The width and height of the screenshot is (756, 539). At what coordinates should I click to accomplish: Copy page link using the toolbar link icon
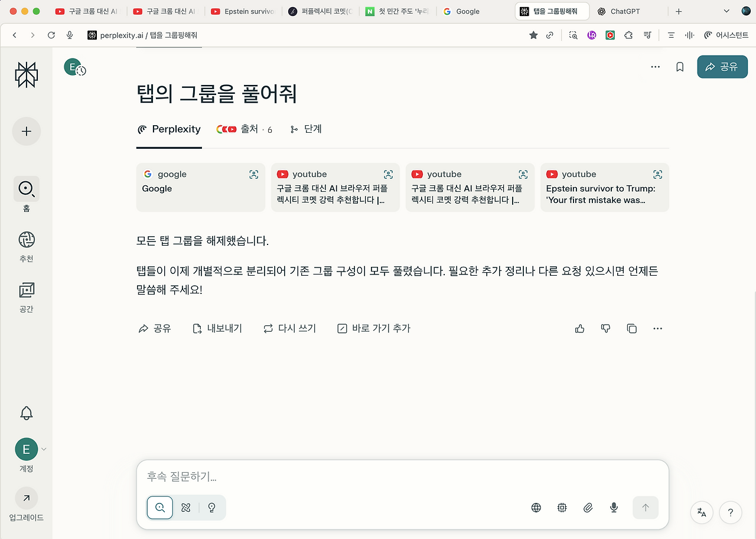tap(550, 35)
